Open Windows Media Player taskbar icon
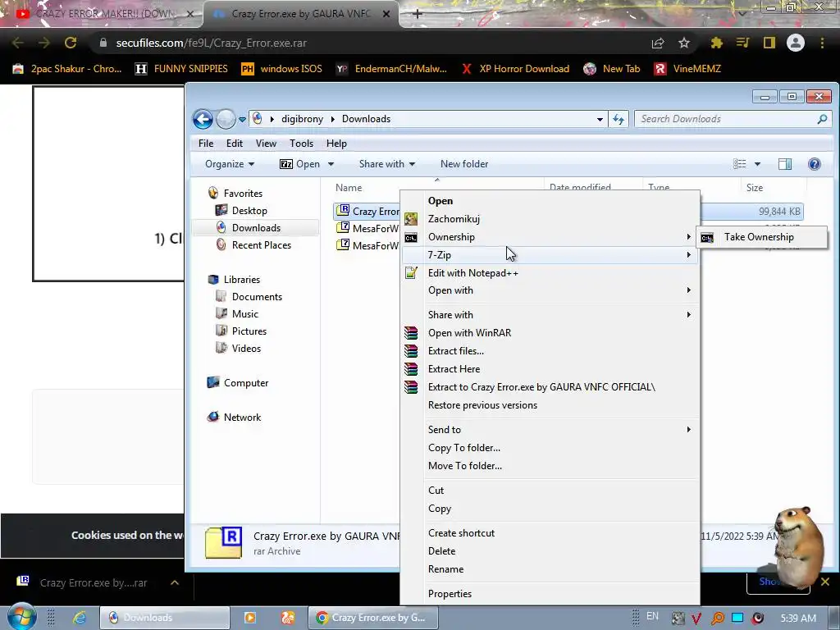Image resolution: width=840 pixels, height=630 pixels. point(249,618)
